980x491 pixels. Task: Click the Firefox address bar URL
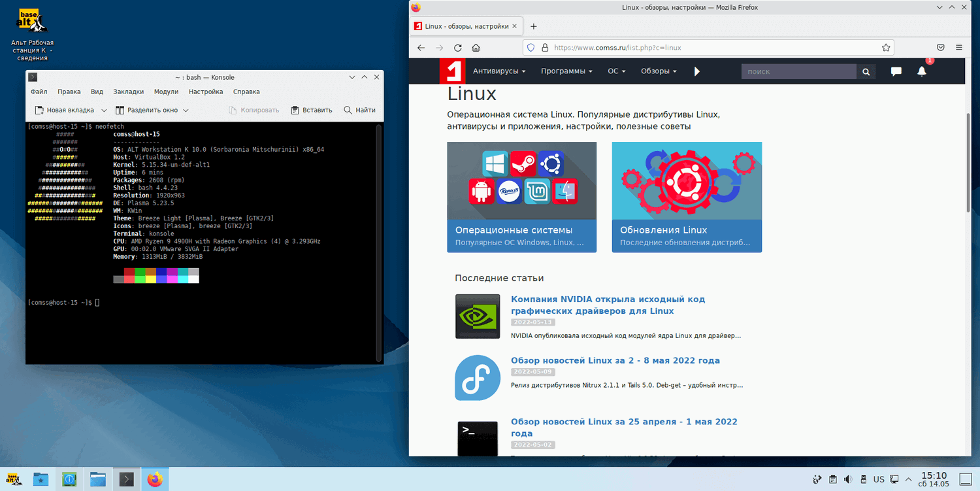tap(708, 48)
